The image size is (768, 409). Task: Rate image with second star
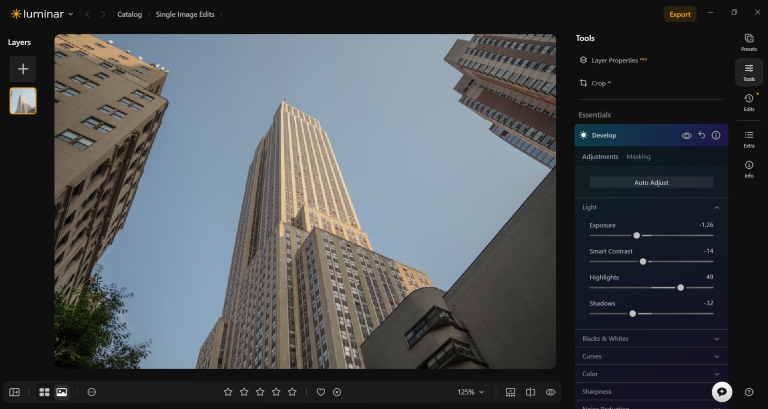click(244, 392)
